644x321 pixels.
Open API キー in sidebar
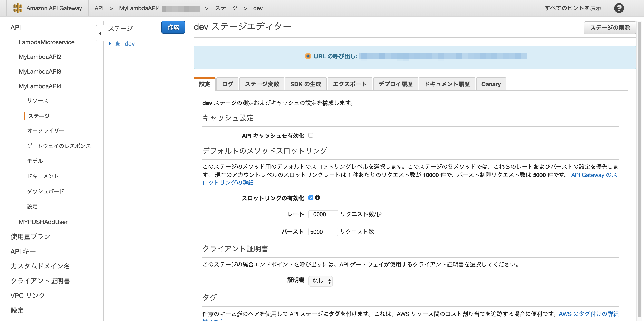pos(23,251)
